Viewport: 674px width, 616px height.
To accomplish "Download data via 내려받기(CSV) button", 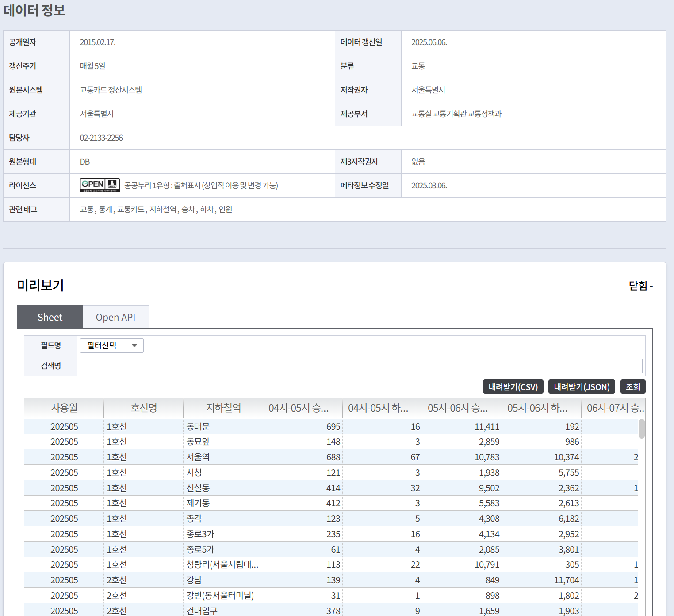I will point(513,386).
